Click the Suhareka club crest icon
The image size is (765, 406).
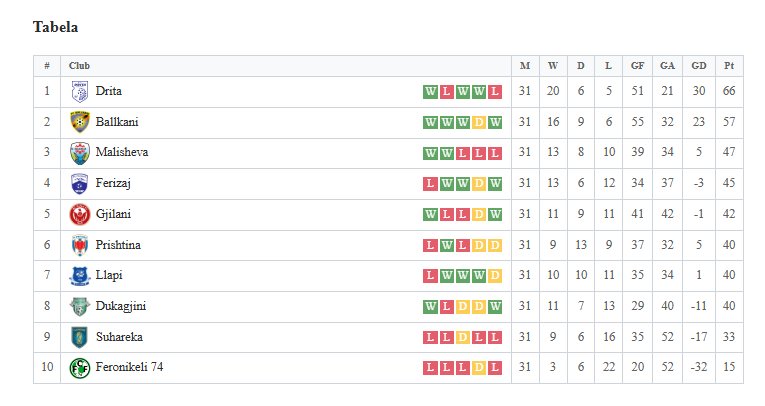coord(80,337)
